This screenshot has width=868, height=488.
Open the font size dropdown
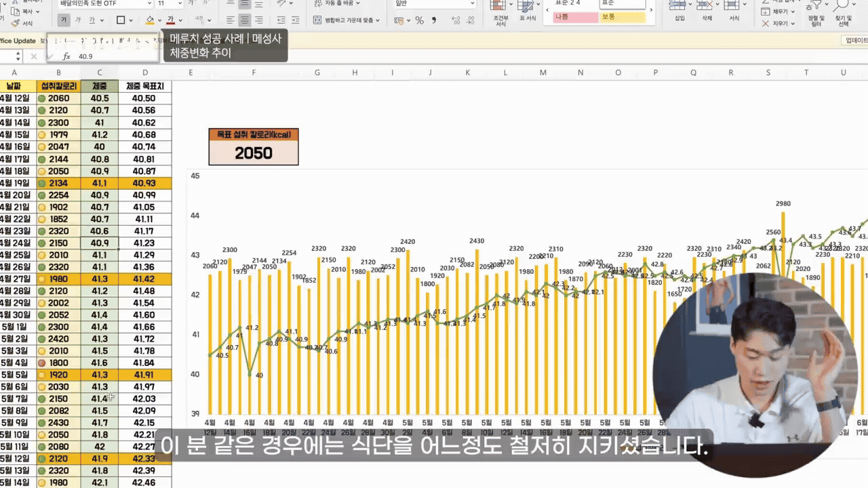180,3
